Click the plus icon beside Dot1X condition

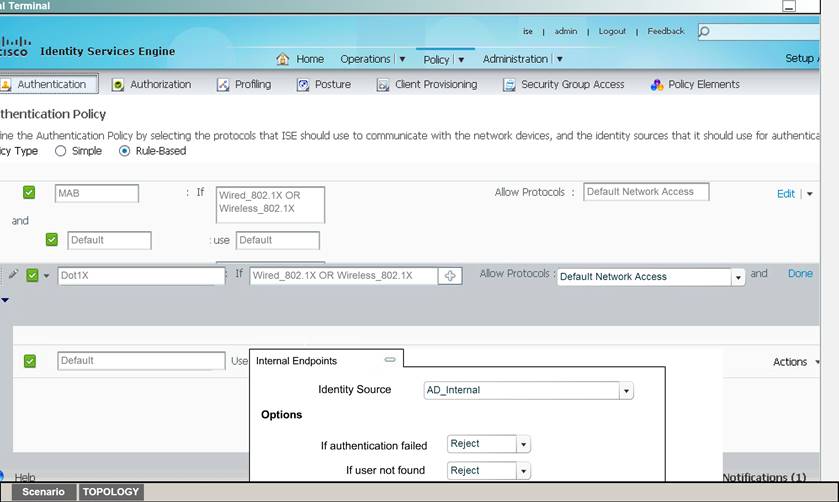(x=450, y=276)
